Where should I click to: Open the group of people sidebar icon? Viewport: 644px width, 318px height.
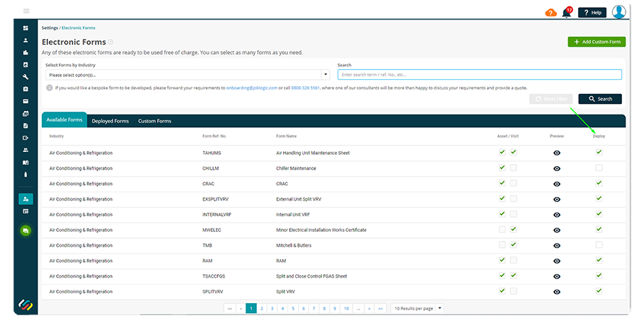tap(25, 151)
